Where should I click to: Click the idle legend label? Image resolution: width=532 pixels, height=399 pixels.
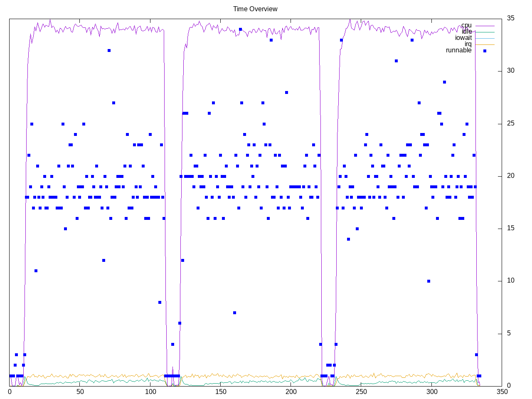click(x=466, y=32)
